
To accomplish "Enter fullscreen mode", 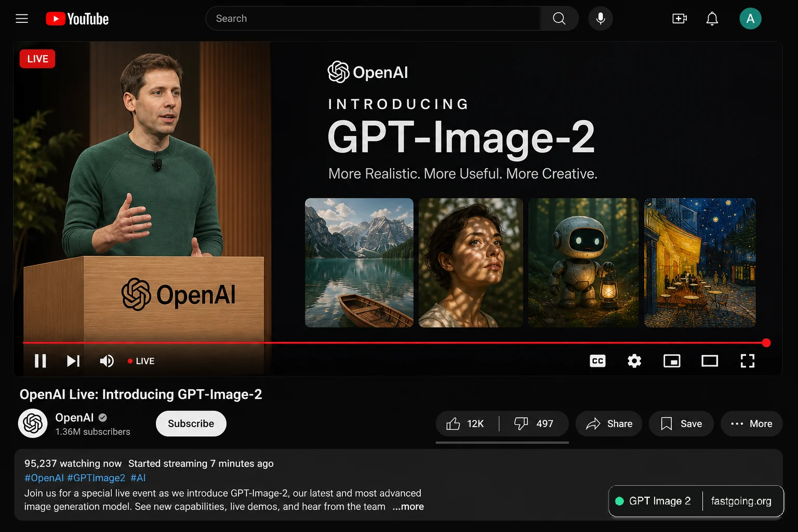I will 748,361.
